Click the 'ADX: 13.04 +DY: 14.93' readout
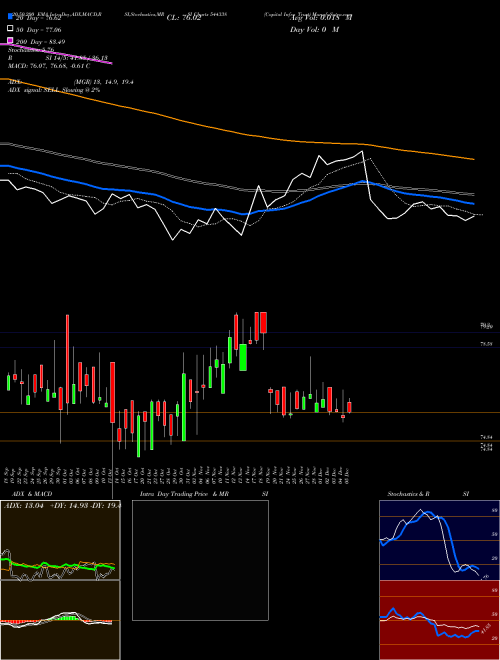Viewport: 500px width, 660px height. [62, 506]
